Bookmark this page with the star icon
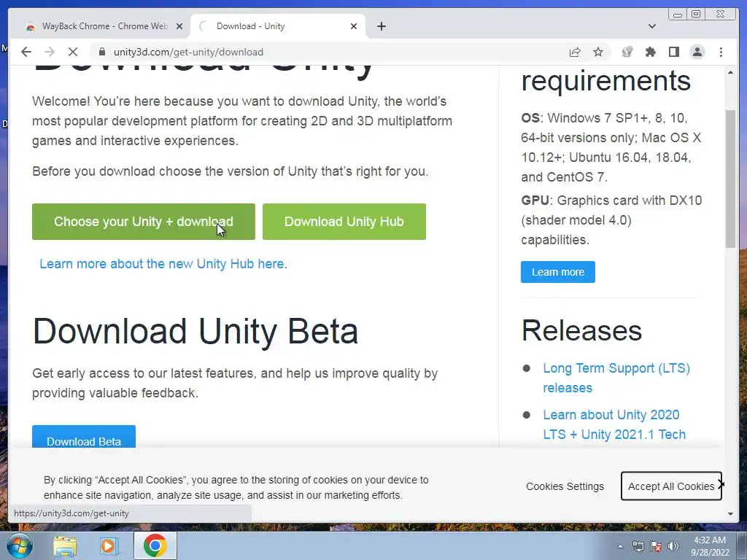This screenshot has height=560, width=747. (x=598, y=52)
